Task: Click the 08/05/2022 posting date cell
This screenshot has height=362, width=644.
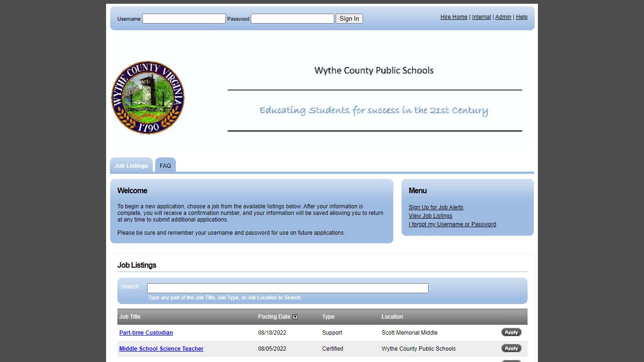Action: 272,349
